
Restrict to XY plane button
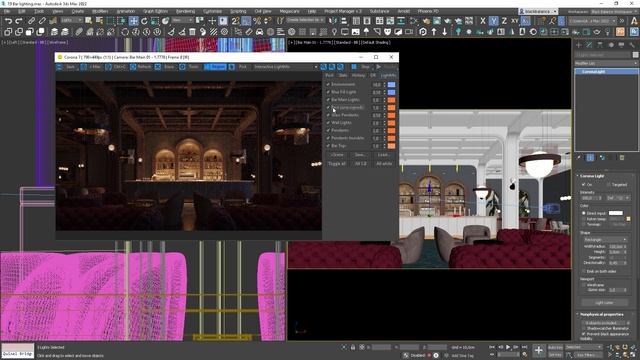515,21
